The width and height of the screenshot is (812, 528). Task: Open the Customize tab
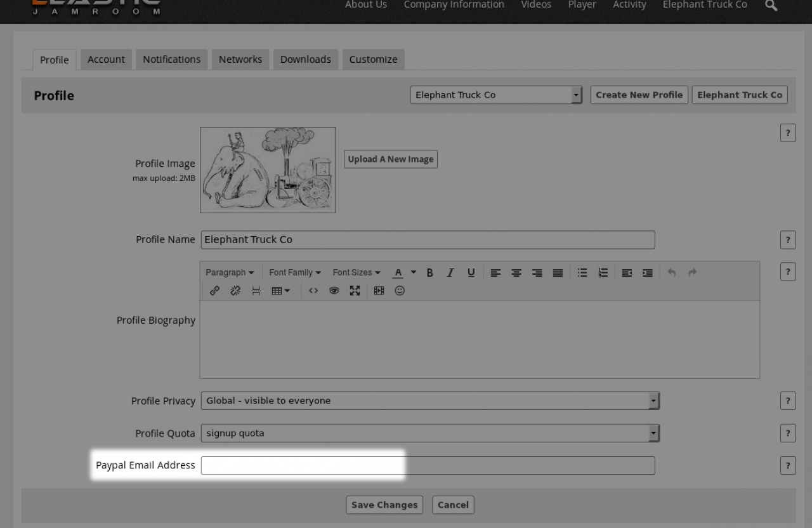[373, 59]
